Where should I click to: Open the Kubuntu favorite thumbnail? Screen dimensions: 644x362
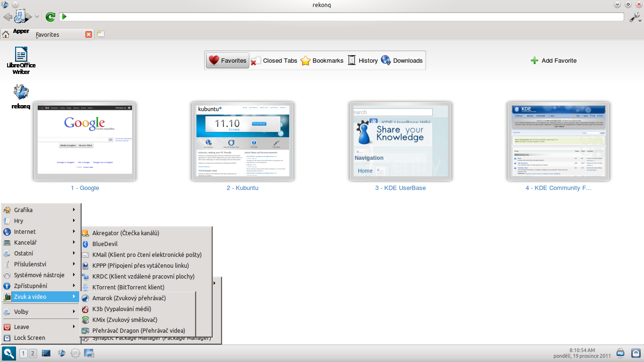tap(242, 141)
